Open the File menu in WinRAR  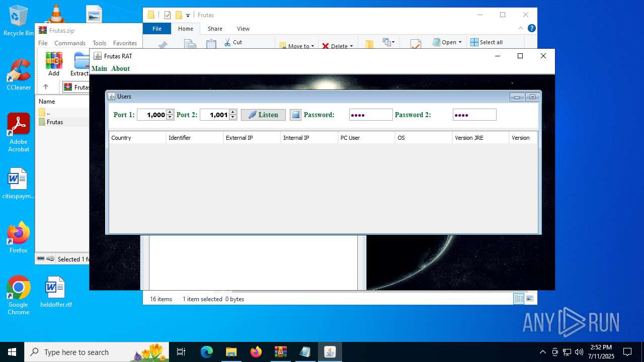pyautogui.click(x=43, y=43)
